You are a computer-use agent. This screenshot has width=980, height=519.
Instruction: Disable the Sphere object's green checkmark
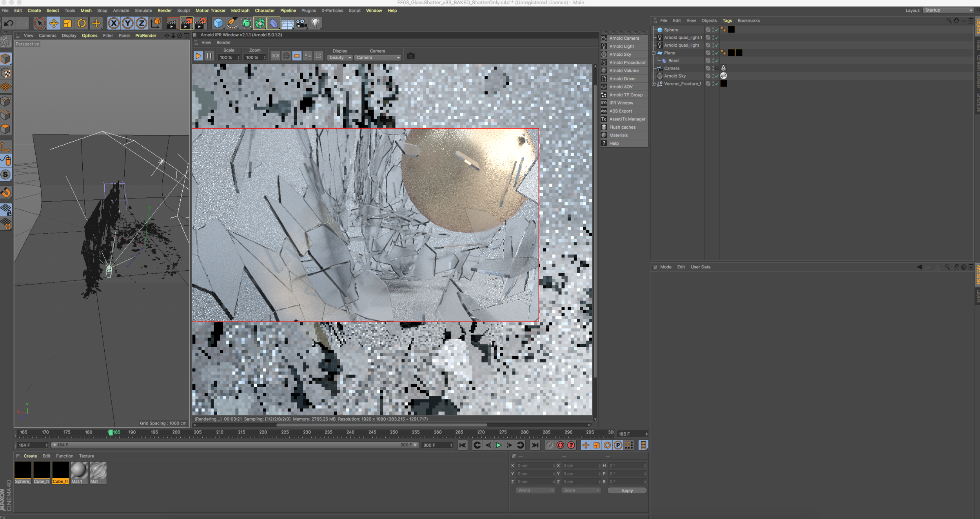[717, 30]
